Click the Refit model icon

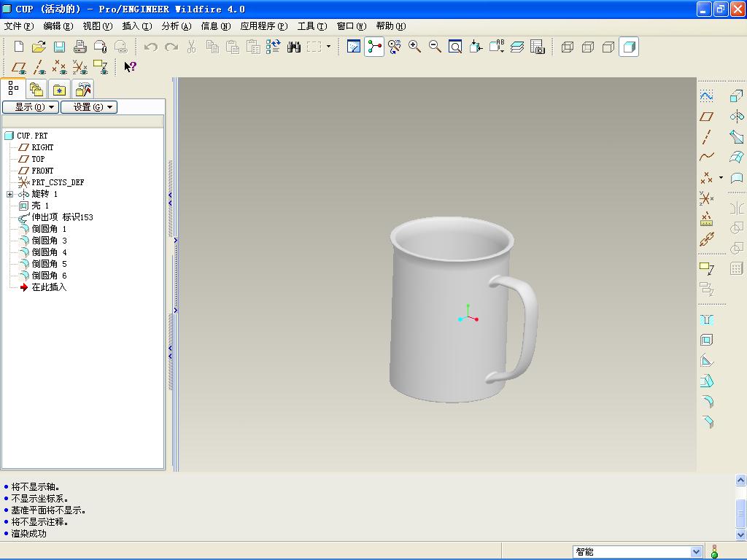454,47
